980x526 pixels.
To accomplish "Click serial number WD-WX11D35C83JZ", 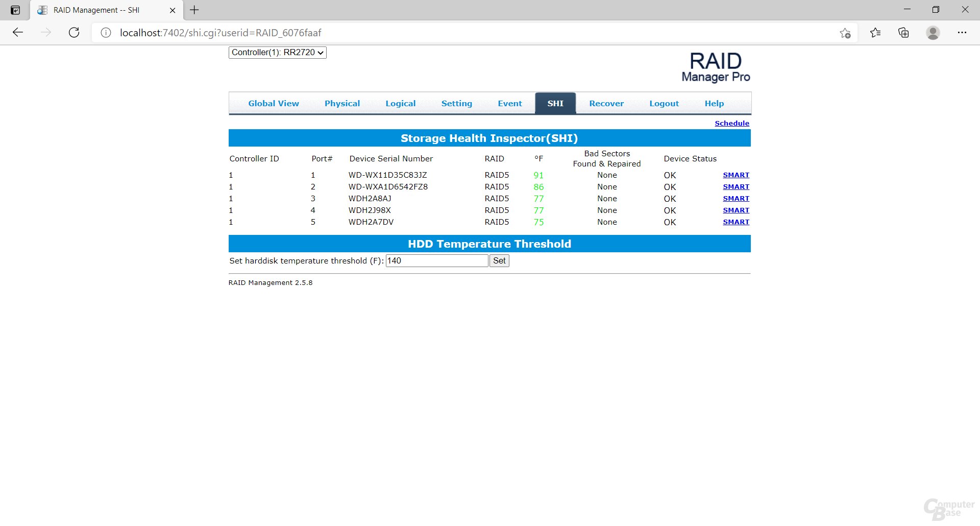I will [x=387, y=175].
